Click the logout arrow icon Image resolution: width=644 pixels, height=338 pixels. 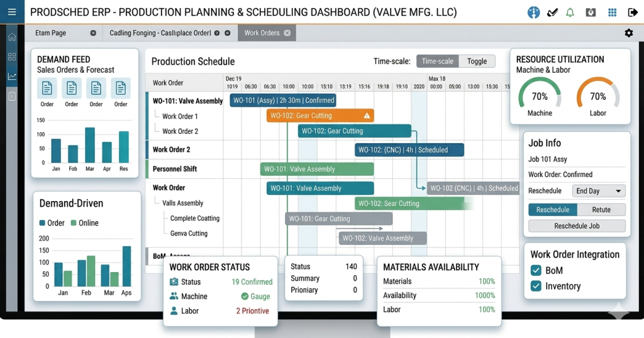(633, 12)
